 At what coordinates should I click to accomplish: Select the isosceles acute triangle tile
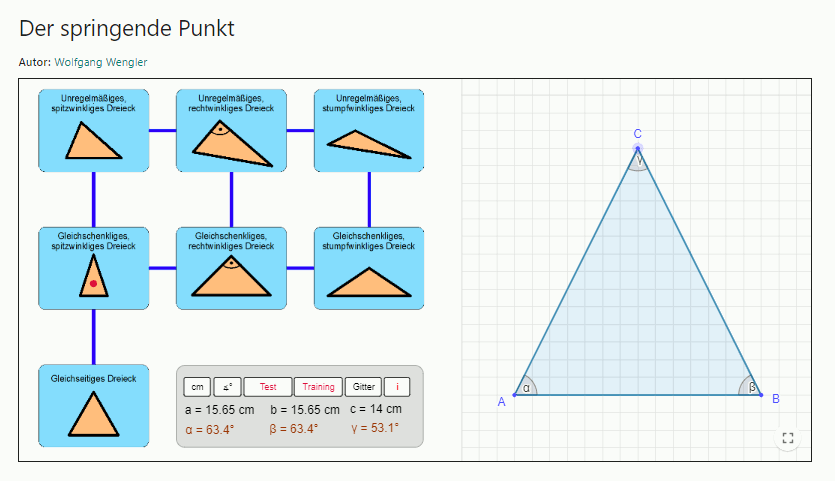pos(93,268)
